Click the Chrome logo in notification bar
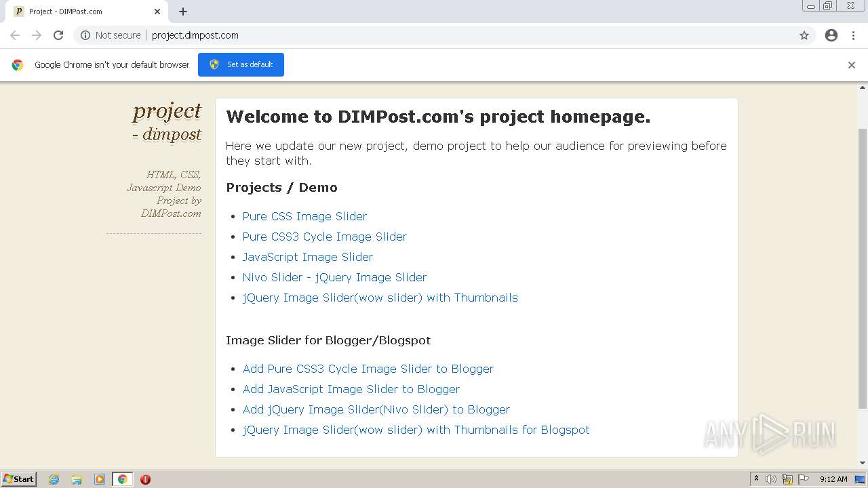The height and width of the screenshot is (488, 868). tap(18, 65)
